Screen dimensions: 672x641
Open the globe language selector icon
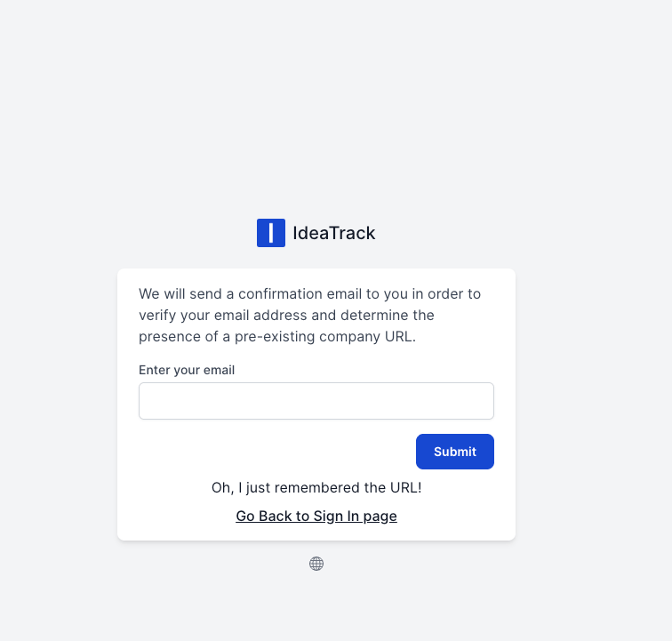point(316,564)
